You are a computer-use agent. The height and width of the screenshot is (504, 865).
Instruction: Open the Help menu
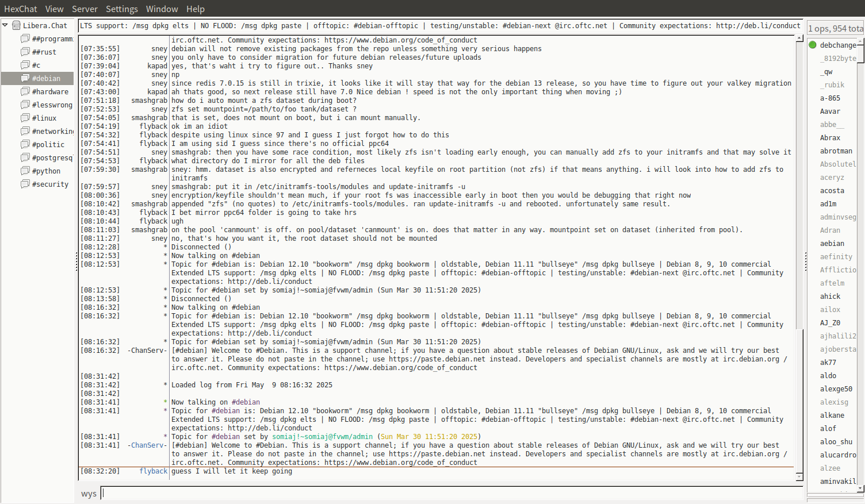(x=196, y=9)
